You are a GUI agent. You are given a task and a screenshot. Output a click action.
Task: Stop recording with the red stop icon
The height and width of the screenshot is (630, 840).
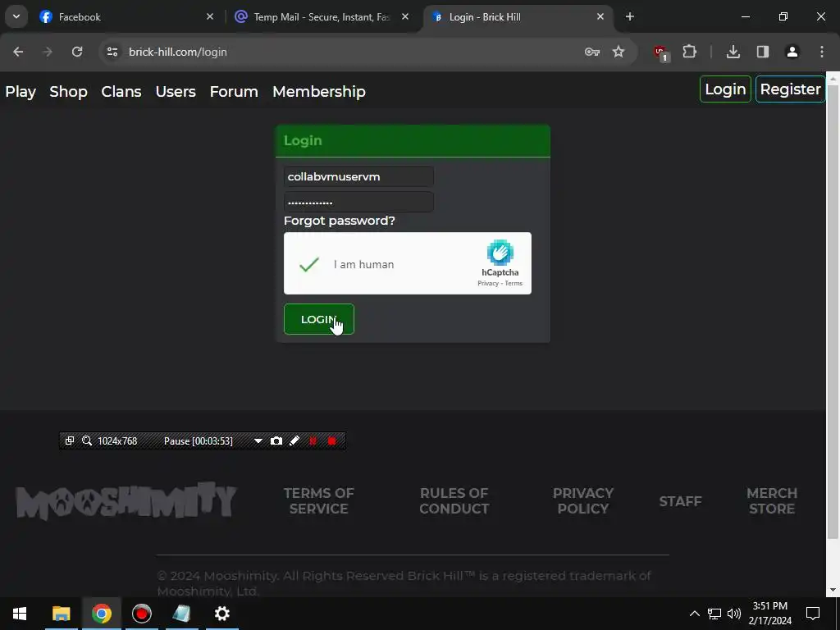tap(331, 441)
